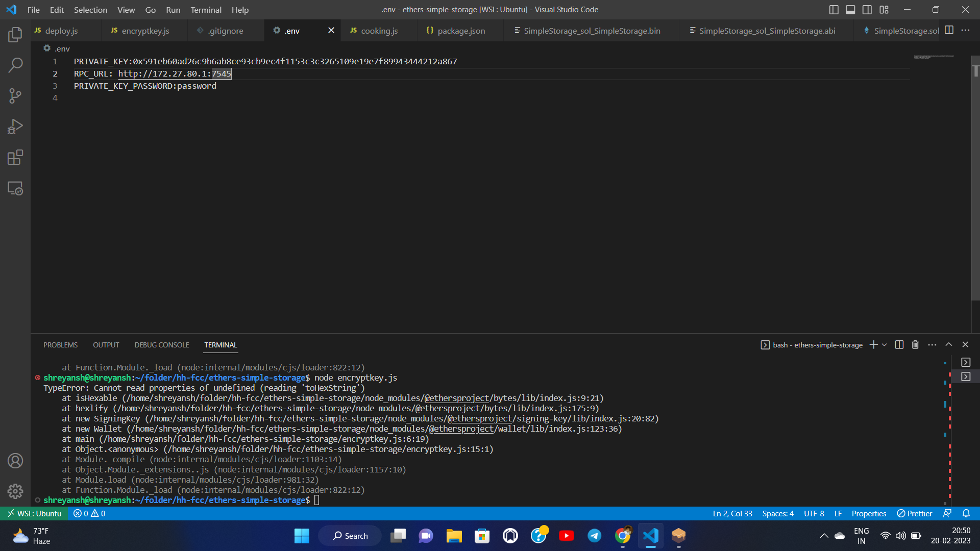Kill the terminal with trash icon
The height and width of the screenshot is (551, 980).
tap(915, 345)
